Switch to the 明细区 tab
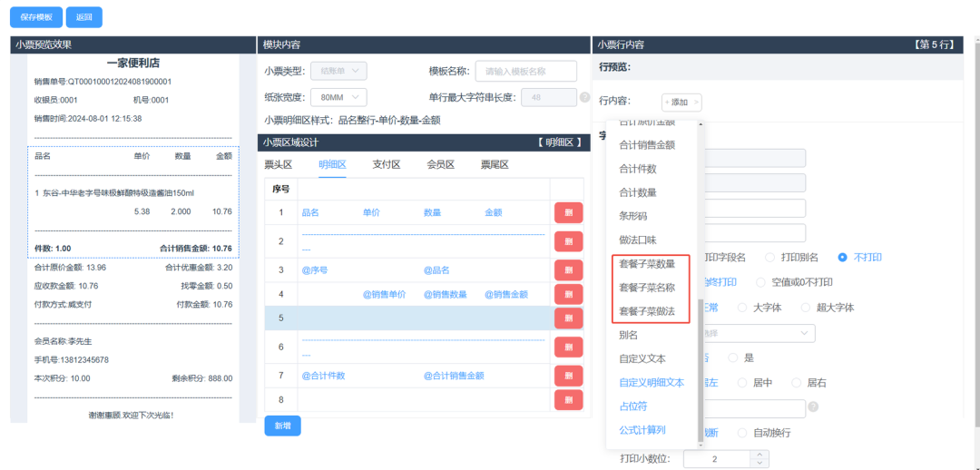 pyautogui.click(x=332, y=165)
